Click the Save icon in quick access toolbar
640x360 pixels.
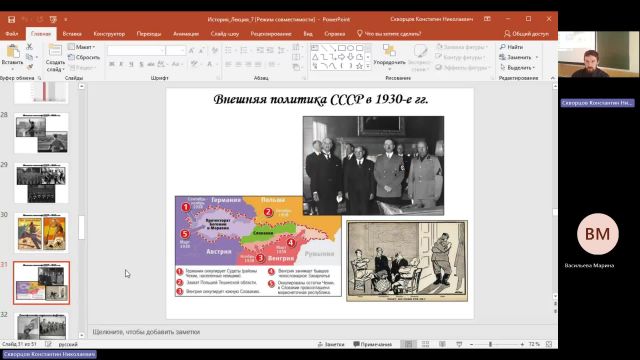coord(11,19)
